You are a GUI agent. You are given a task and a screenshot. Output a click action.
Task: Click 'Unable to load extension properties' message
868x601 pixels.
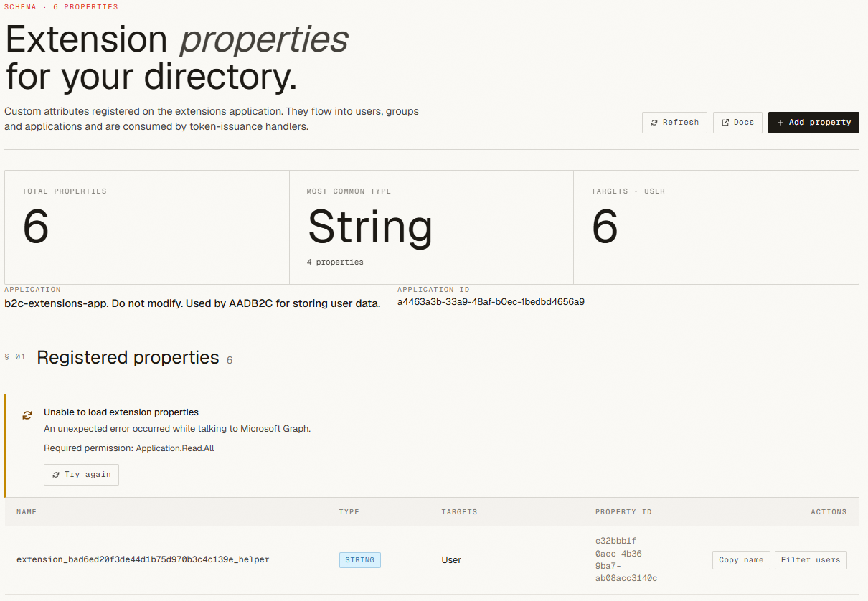point(121,412)
